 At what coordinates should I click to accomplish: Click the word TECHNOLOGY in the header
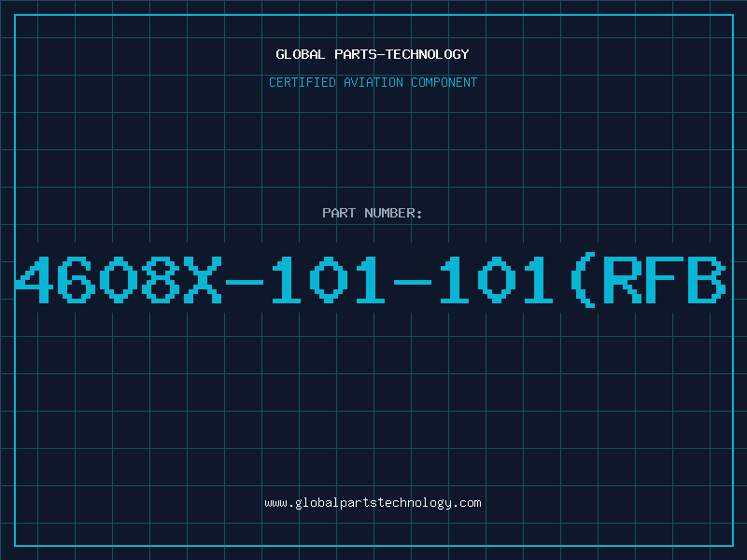click(x=428, y=54)
